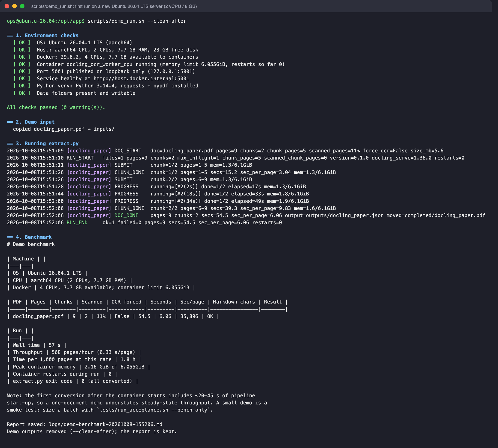Click the prompt 'ops@ubuntu-26.04:/opt/app$'
The width and height of the screenshot is (498, 448).
(46, 21)
